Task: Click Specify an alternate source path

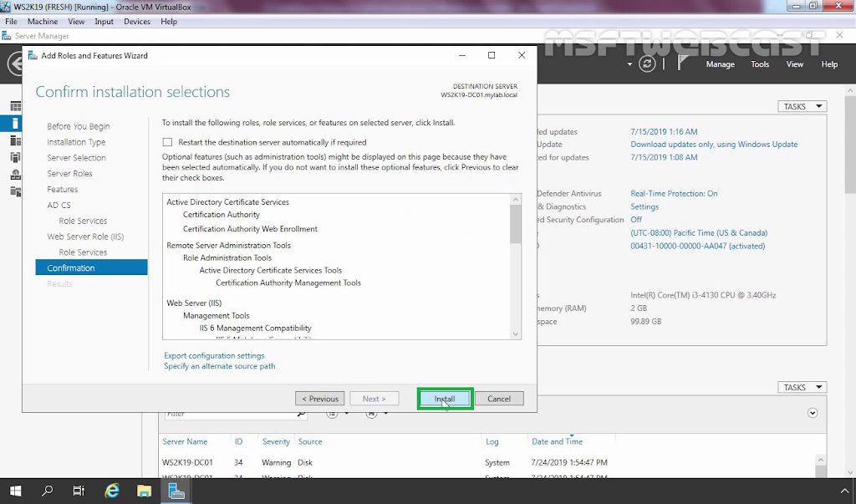Action: click(x=220, y=366)
